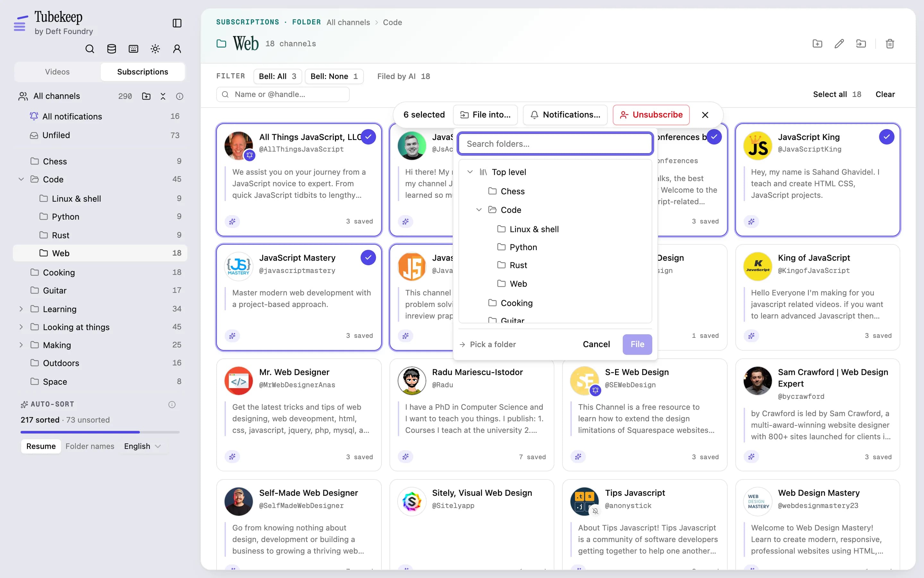Image resolution: width=924 pixels, height=578 pixels.
Task: Click muted bell badge on Tips Javascript avatar
Action: coord(595,511)
